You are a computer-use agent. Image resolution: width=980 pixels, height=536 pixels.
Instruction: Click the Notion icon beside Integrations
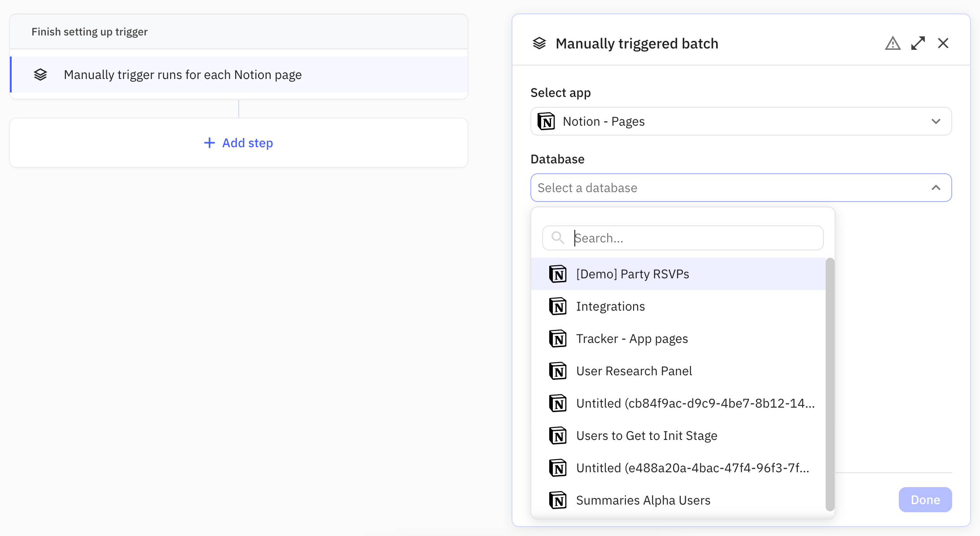[558, 307]
